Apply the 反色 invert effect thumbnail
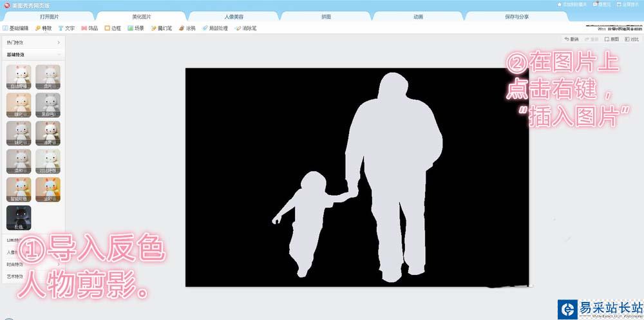 pyautogui.click(x=19, y=218)
